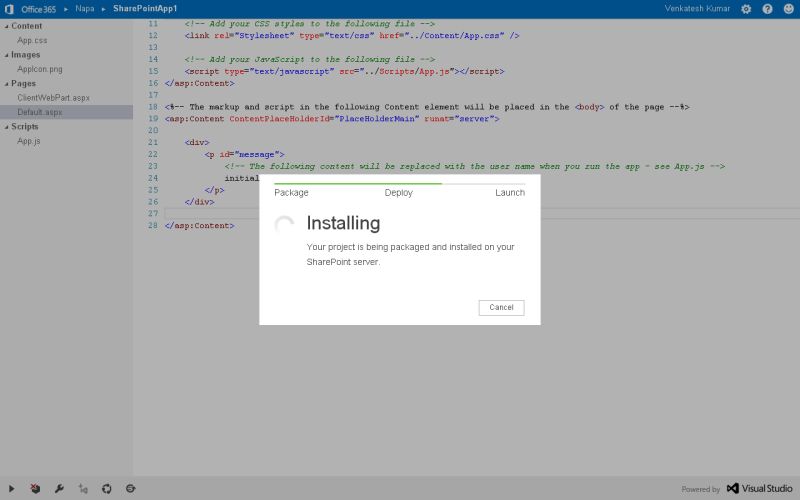The image size is (800, 500).
Task: Click the loading spinner in dialog
Action: (284, 224)
